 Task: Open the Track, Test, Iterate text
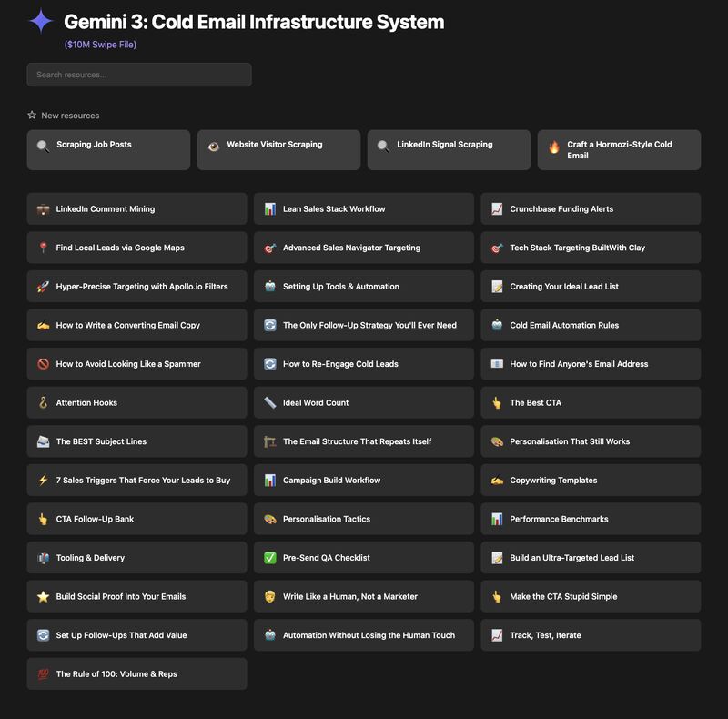(545, 635)
